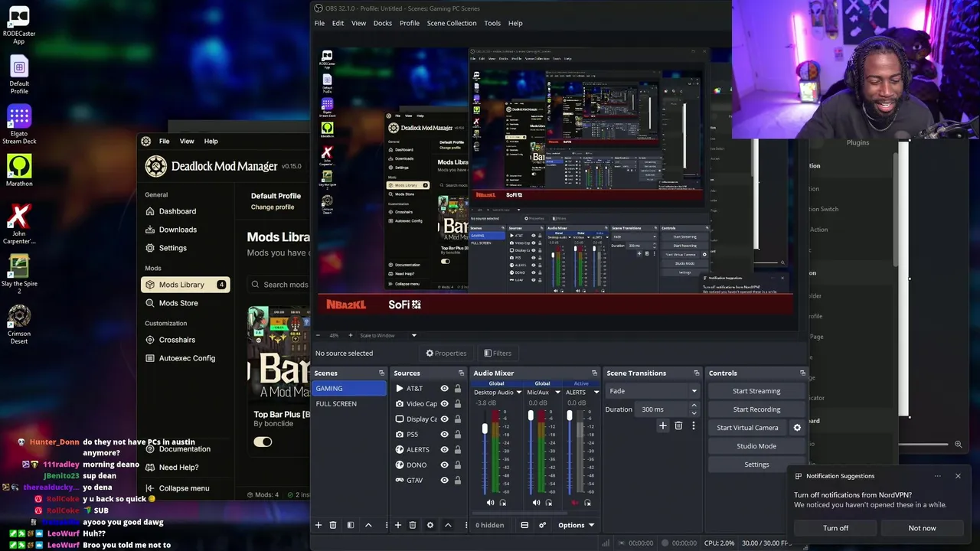Open the OBS File menu
Image resolution: width=980 pixels, height=551 pixels.
click(319, 23)
